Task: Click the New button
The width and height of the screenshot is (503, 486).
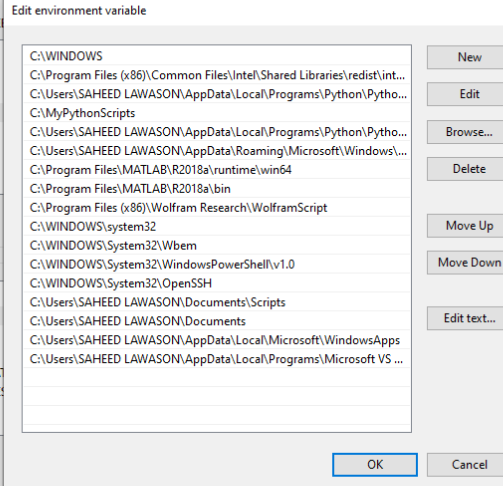Action: click(465, 57)
